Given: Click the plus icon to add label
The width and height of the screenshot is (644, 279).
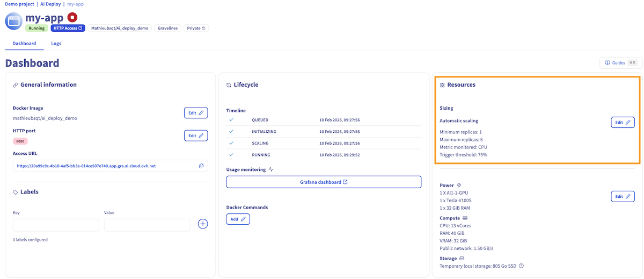Looking at the screenshot, I should pos(203,224).
